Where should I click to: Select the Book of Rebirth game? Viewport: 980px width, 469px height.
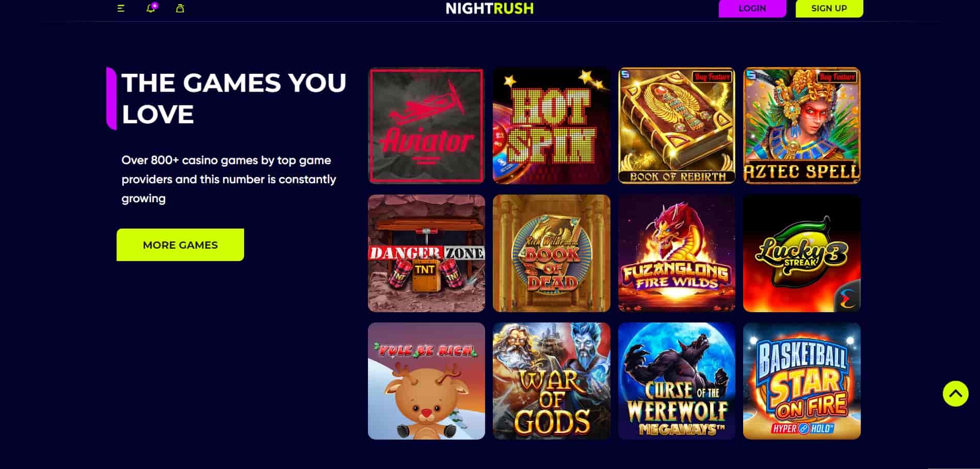point(677,125)
